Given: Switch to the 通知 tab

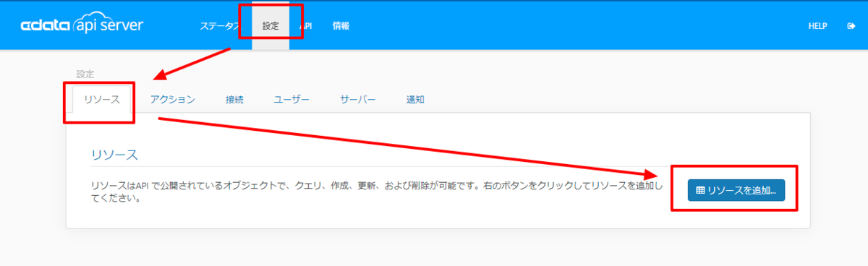Looking at the screenshot, I should (x=415, y=100).
